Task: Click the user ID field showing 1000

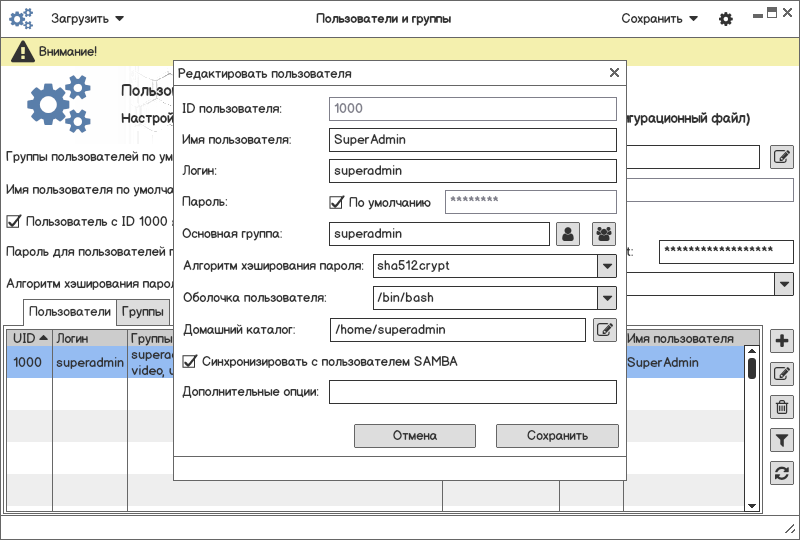Action: tap(472, 109)
